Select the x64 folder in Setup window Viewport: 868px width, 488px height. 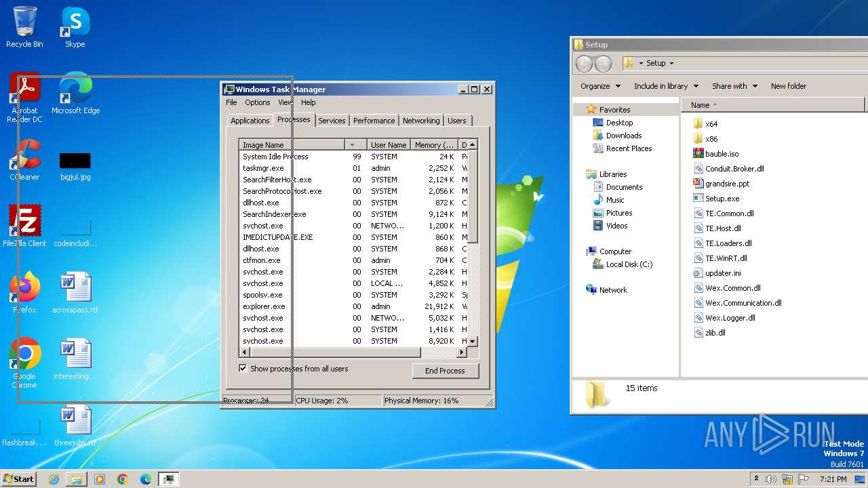[705, 124]
